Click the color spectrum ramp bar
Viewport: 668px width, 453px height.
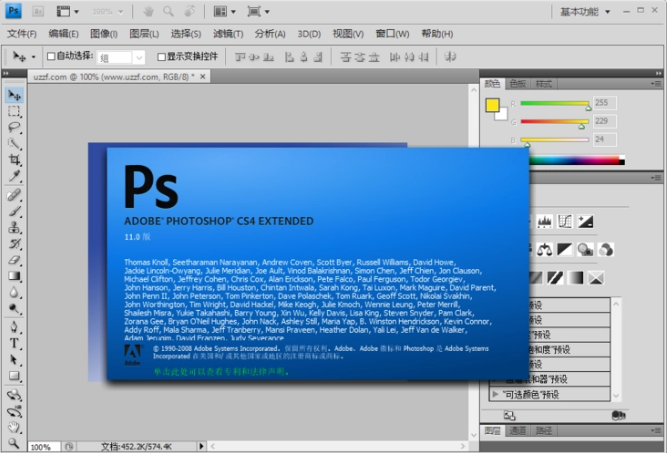[x=577, y=161]
